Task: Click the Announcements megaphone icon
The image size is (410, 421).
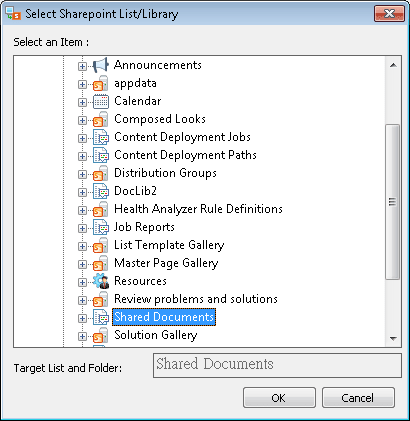Action: pos(101,65)
